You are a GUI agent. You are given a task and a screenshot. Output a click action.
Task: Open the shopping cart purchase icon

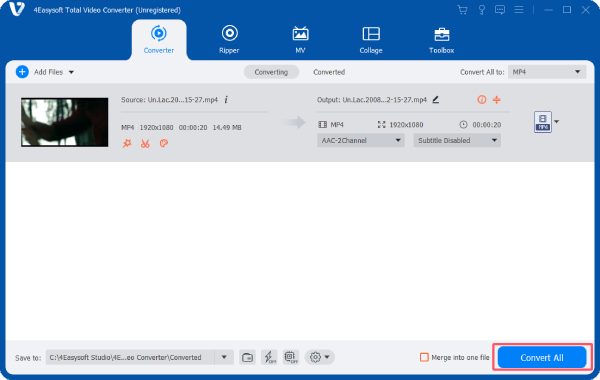pos(462,10)
